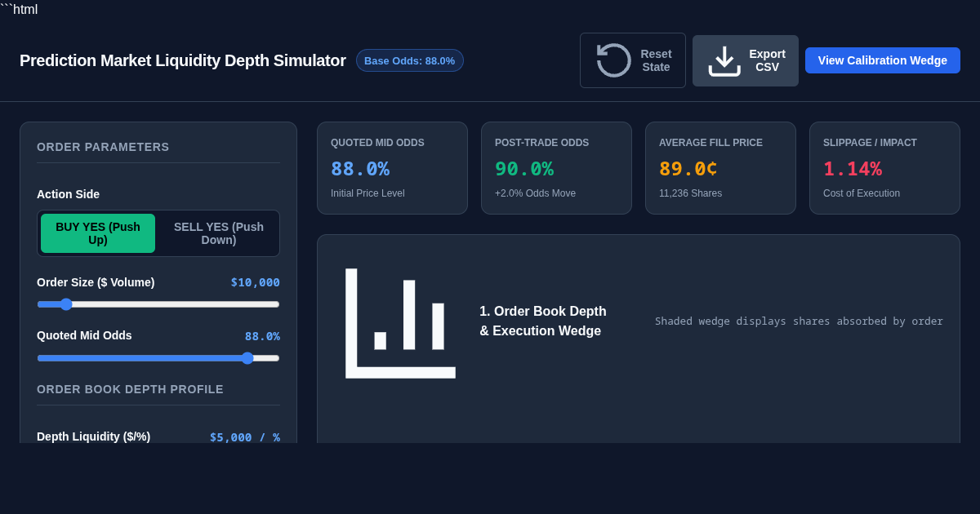Click the Prediction Market Liquidity Depth Simulator title
980x514 pixels.
pos(183,60)
